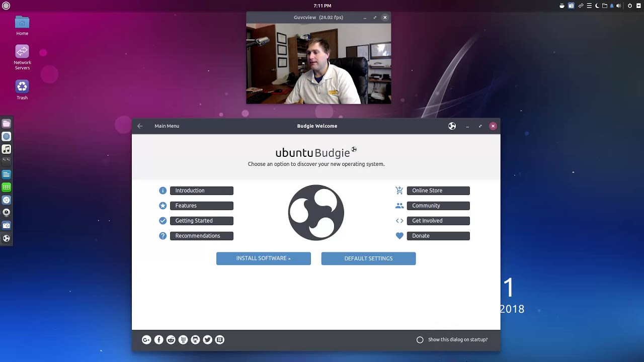
Task: Click the shopping cart icon beside Online Store
Action: (x=399, y=191)
